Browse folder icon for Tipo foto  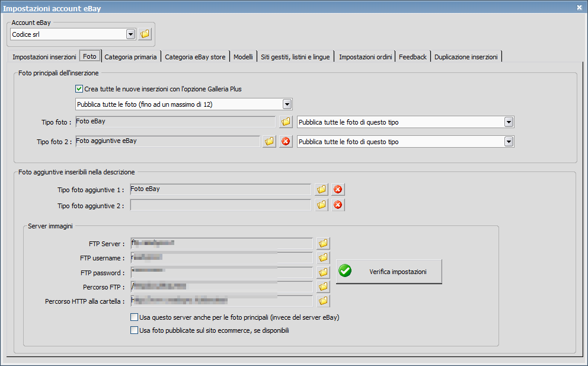(286, 122)
